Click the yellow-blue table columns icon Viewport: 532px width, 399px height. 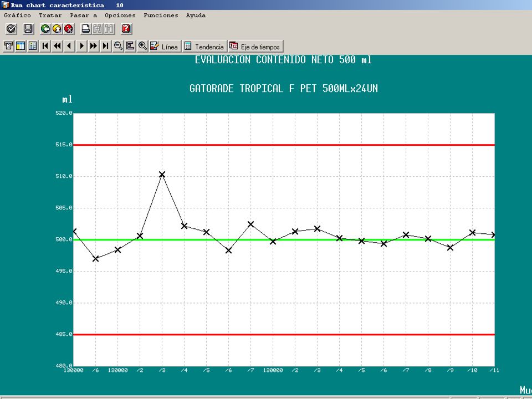pyautogui.click(x=21, y=46)
